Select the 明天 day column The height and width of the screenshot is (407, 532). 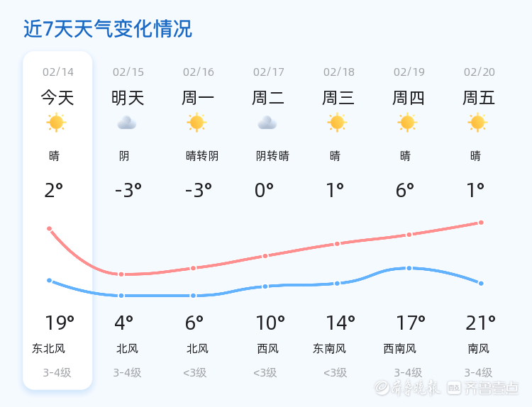click(x=128, y=220)
